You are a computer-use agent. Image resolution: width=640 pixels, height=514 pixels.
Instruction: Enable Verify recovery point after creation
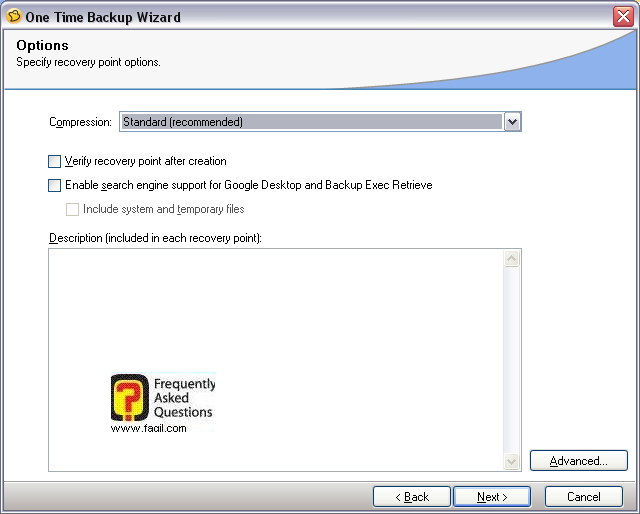(54, 161)
